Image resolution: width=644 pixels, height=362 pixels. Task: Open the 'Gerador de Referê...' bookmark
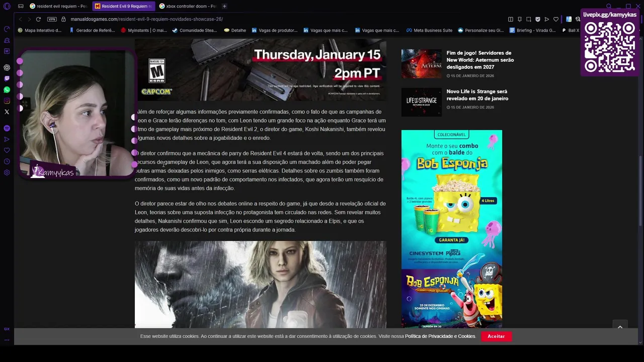[92, 30]
